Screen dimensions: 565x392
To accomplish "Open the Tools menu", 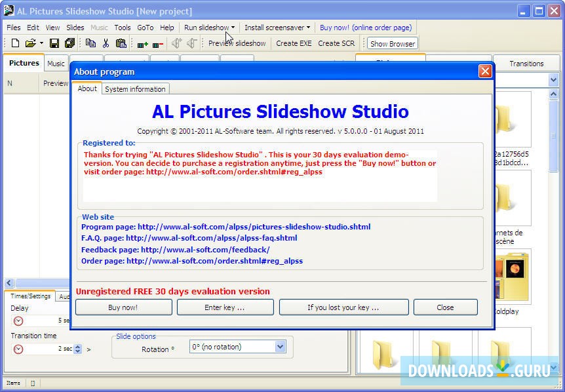I will click(x=122, y=28).
